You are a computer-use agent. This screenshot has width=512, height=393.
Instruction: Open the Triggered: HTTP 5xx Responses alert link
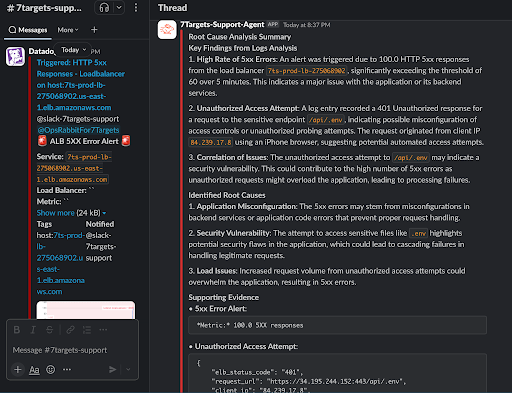click(81, 85)
